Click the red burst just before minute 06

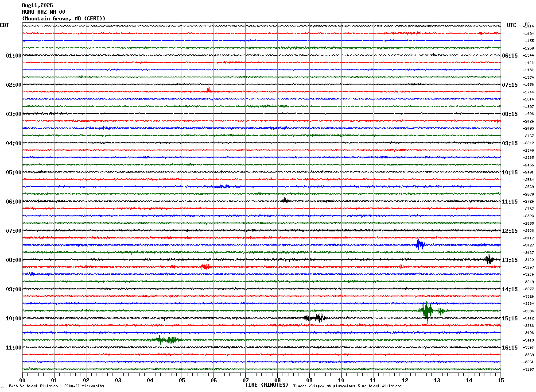pos(205,266)
